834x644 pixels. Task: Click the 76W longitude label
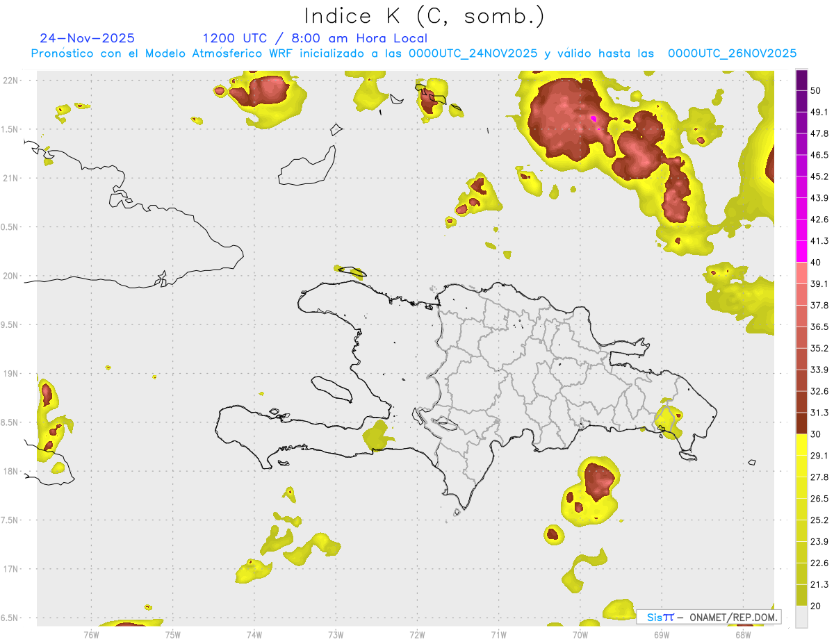click(91, 634)
